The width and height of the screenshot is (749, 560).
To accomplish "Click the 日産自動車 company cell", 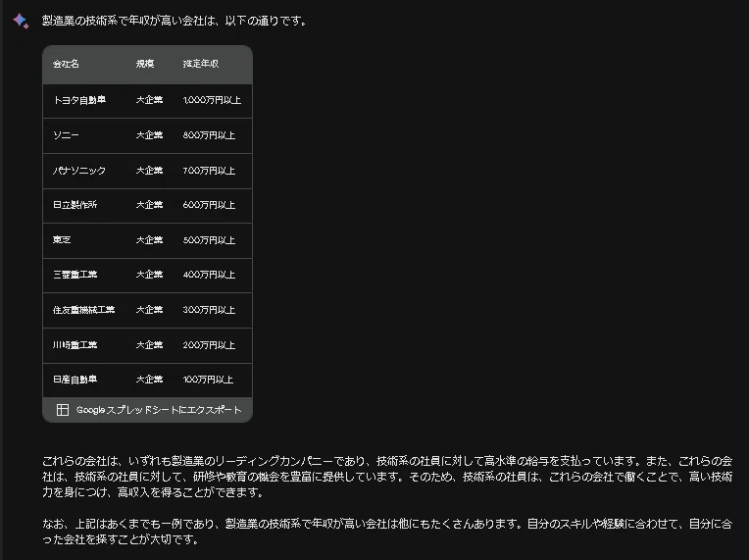I will [75, 380].
